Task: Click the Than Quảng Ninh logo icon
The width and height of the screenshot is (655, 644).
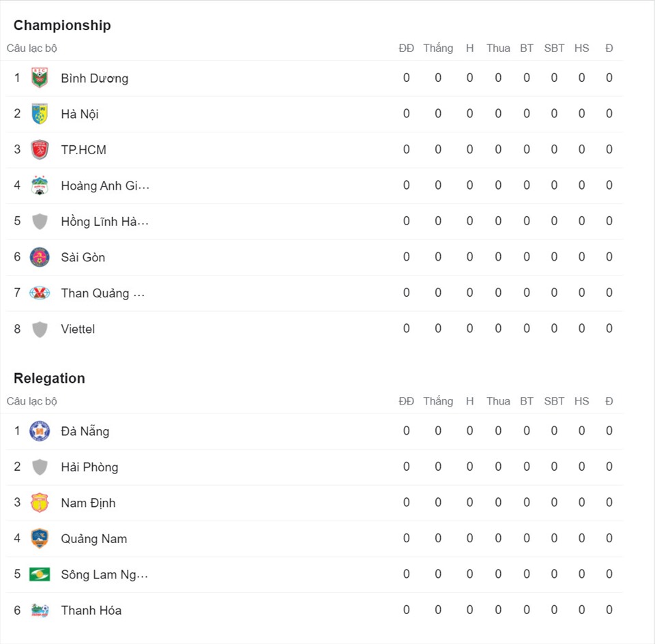Action: tap(40, 293)
